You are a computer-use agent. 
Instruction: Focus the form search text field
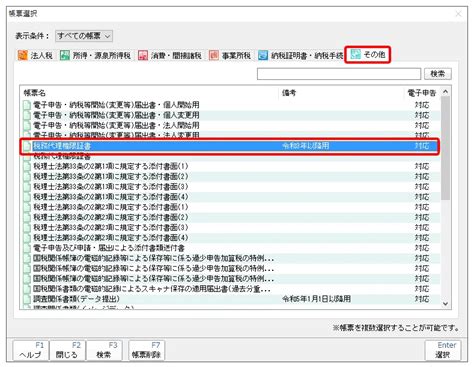[339, 74]
